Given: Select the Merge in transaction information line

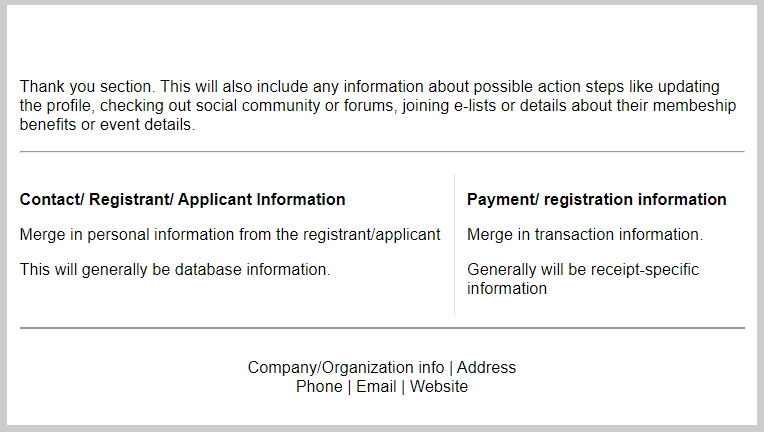Looking at the screenshot, I should 585,235.
